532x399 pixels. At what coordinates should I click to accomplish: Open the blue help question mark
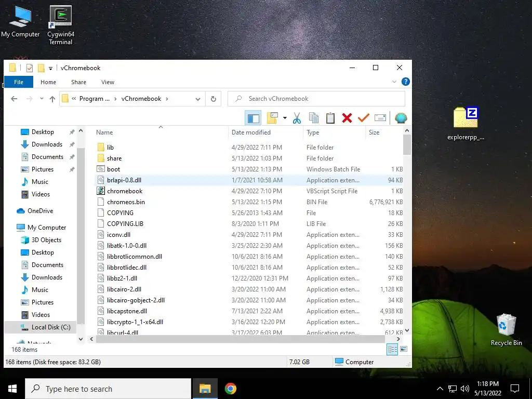pos(405,82)
